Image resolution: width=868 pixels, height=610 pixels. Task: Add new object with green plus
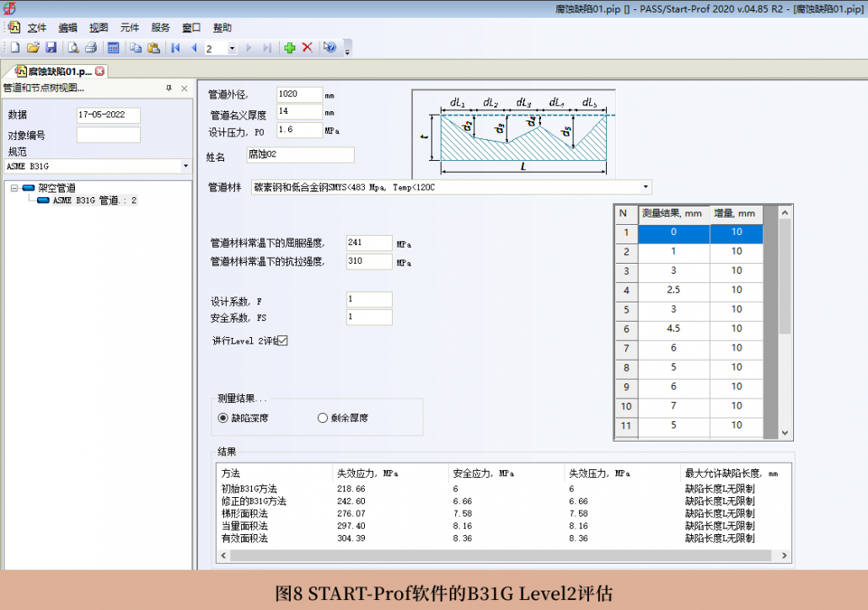[290, 48]
